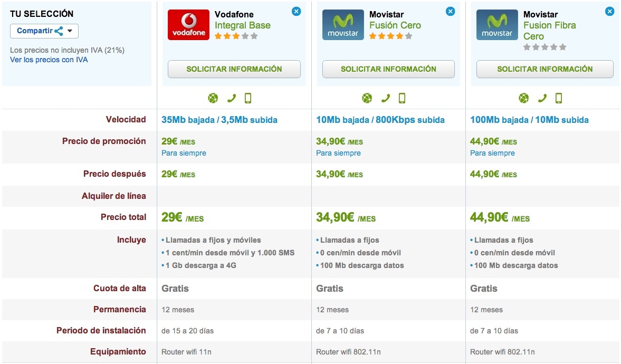Click the Permanencia row label

pos(120,309)
